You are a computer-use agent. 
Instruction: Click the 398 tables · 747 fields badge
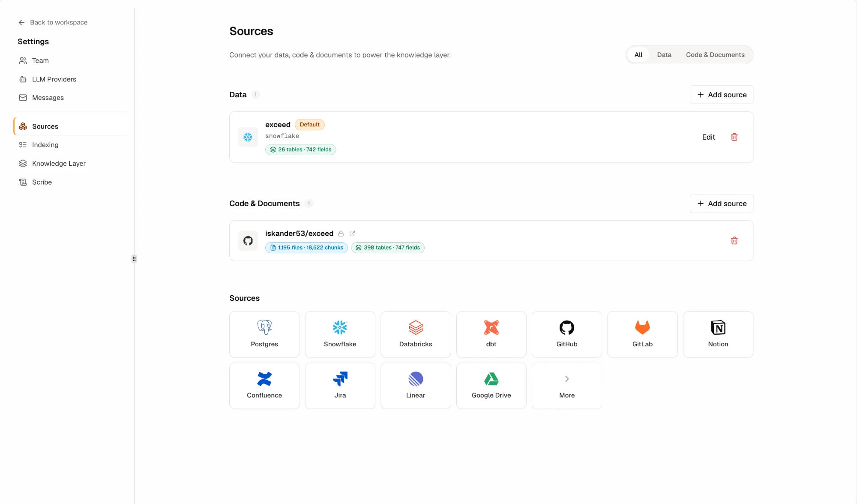tap(388, 248)
